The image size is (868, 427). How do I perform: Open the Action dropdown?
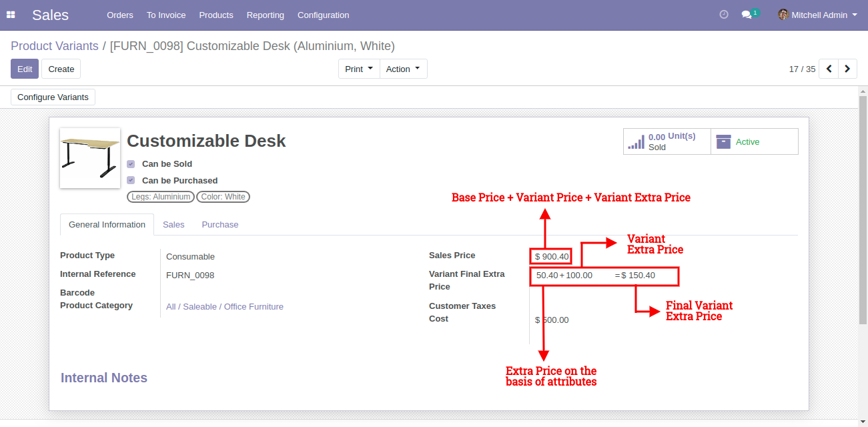(x=403, y=68)
